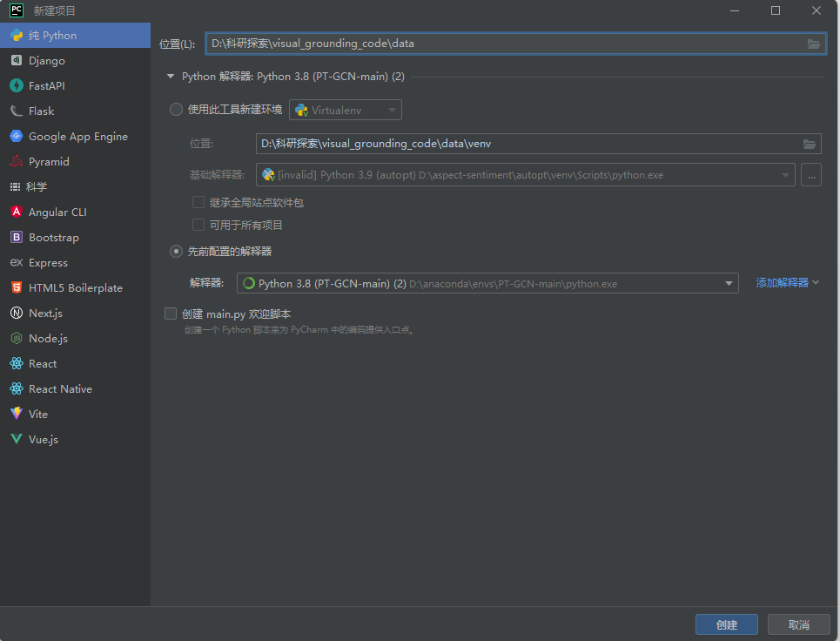The image size is (840, 641).
Task: Minimize the 新建项目 dialog window
Action: [735, 10]
